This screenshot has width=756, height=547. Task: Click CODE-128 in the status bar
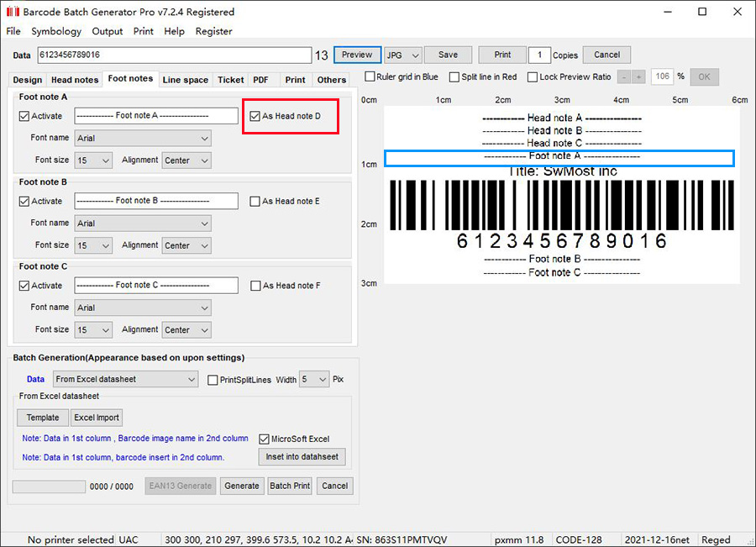coord(579,539)
